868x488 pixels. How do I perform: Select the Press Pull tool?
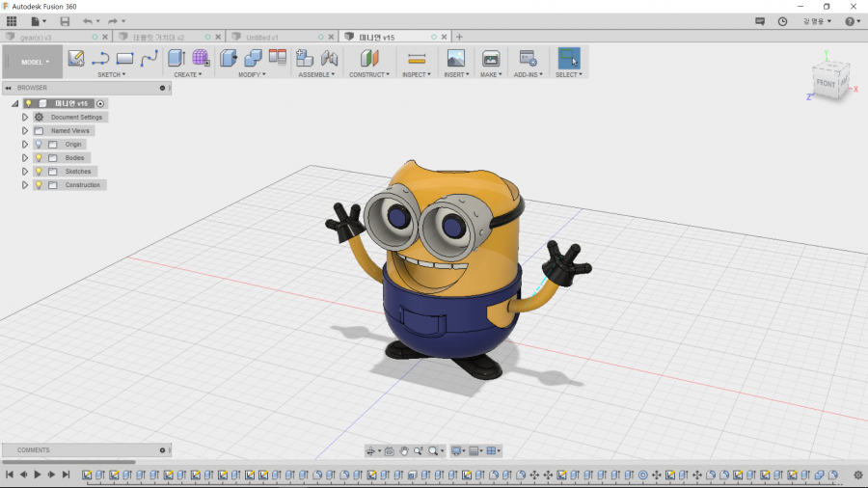click(x=229, y=58)
